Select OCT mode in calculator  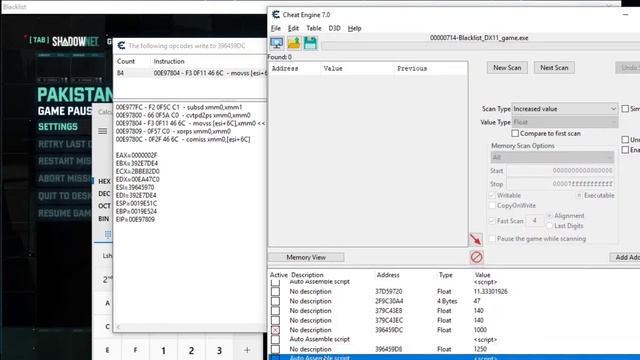tap(104, 206)
